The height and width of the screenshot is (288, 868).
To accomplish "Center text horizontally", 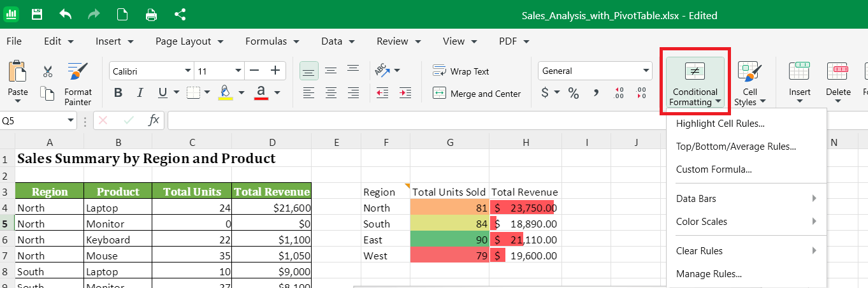I will point(331,93).
